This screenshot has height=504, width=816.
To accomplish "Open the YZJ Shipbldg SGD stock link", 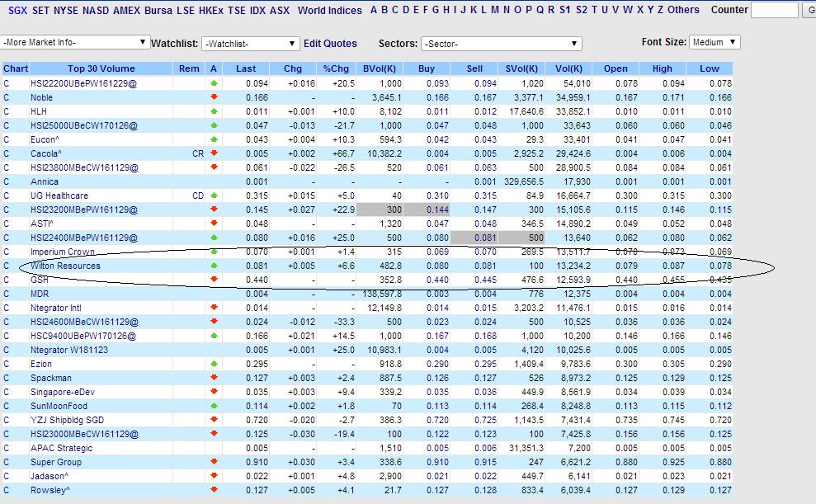I will (67, 420).
